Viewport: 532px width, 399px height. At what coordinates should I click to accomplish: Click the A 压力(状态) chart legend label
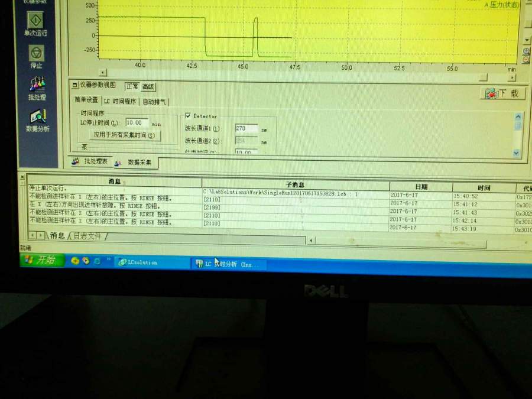pyautogui.click(x=501, y=5)
